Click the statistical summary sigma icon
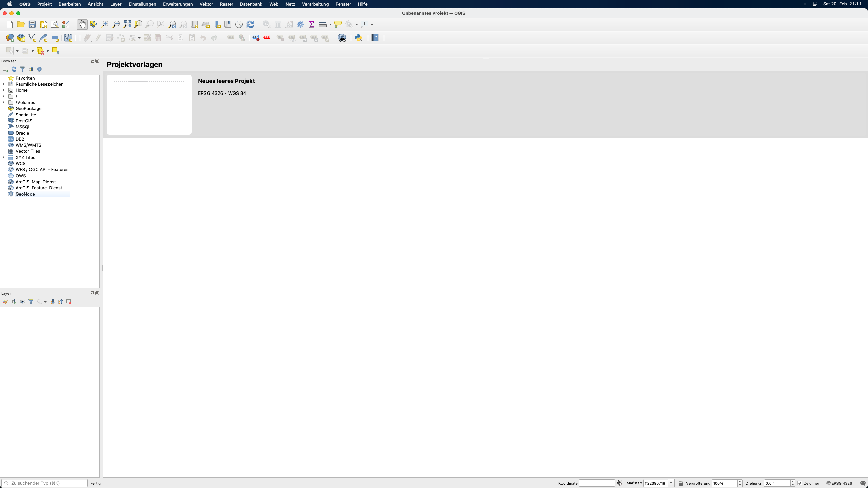868x488 pixels. 312,24
